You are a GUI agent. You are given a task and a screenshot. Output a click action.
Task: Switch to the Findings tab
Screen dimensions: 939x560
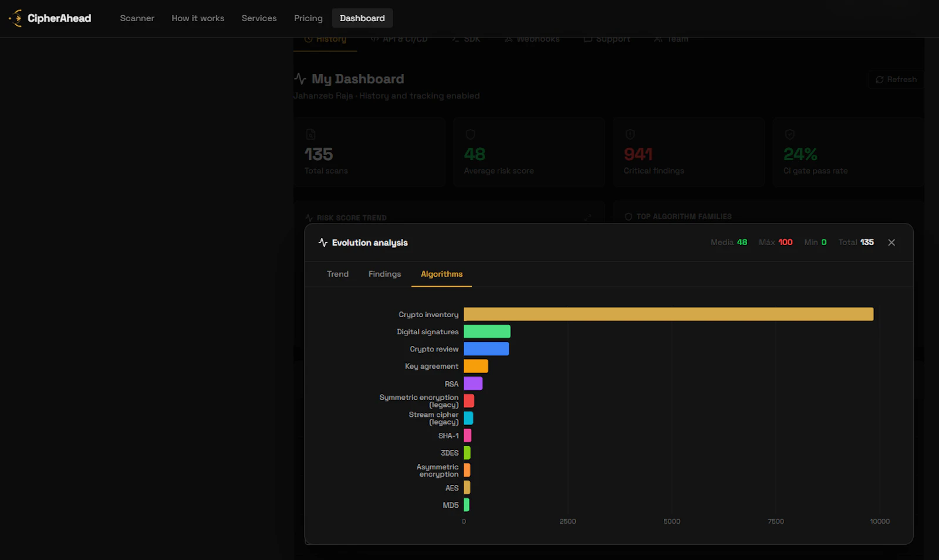click(384, 274)
